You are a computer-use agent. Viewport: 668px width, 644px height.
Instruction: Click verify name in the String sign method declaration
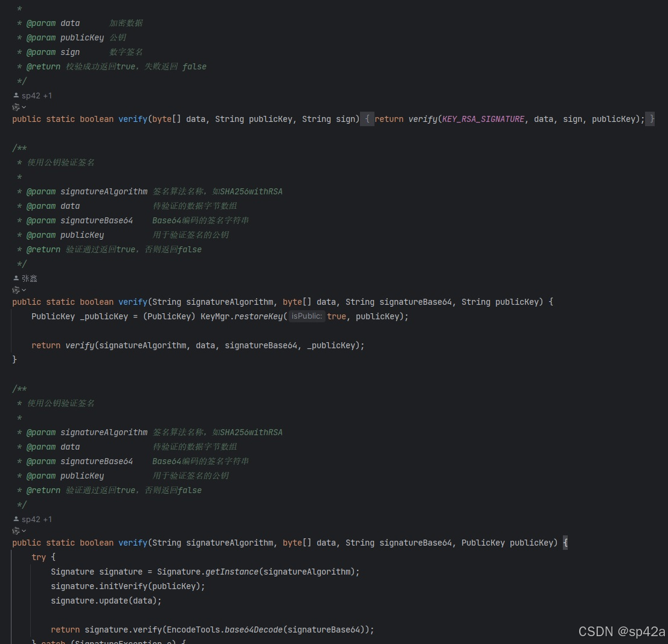click(132, 119)
